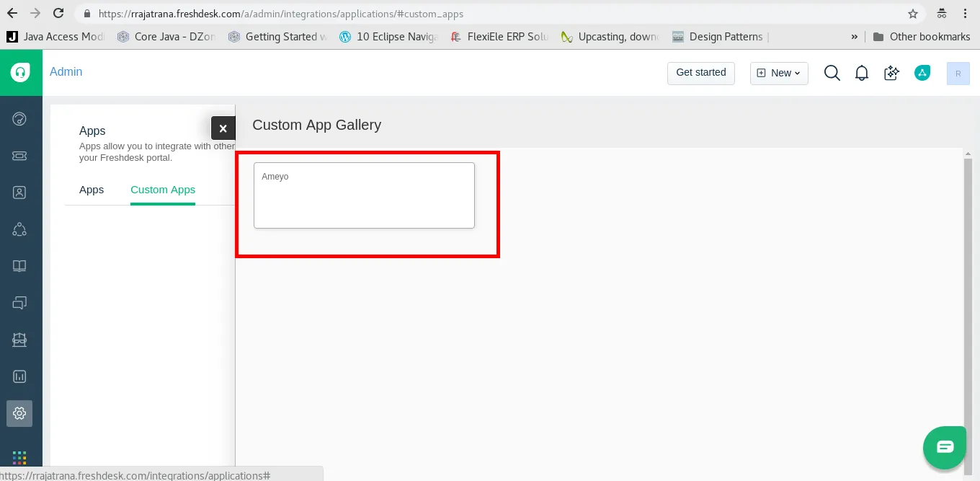This screenshot has width=980, height=481.
Task: Click the Admin breadcrumb link
Action: click(66, 72)
